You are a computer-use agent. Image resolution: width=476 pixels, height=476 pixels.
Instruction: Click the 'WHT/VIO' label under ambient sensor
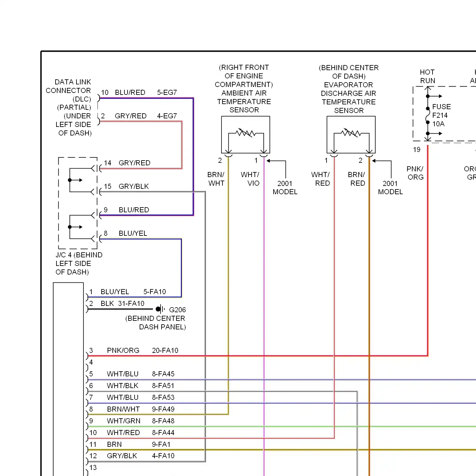[250, 179]
